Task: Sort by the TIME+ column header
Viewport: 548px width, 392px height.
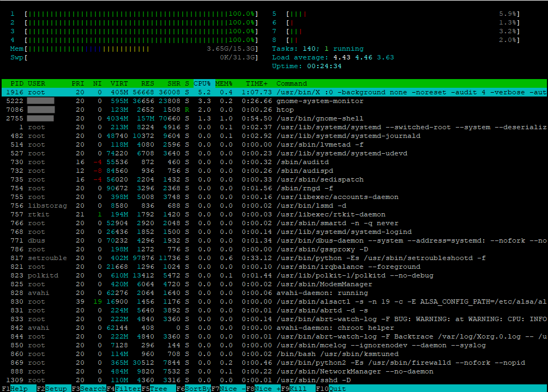Action: (257, 83)
